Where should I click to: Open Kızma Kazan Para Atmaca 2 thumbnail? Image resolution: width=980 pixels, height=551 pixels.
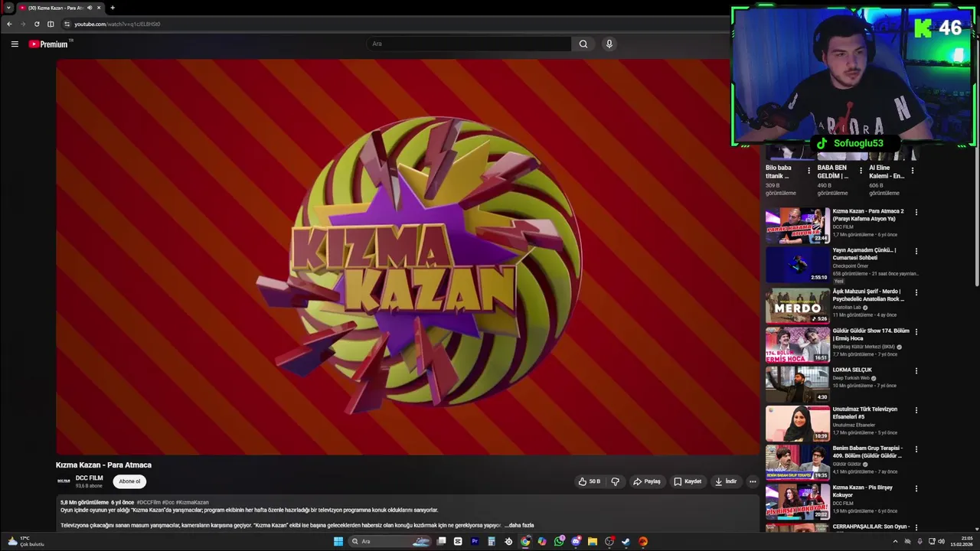pos(798,226)
